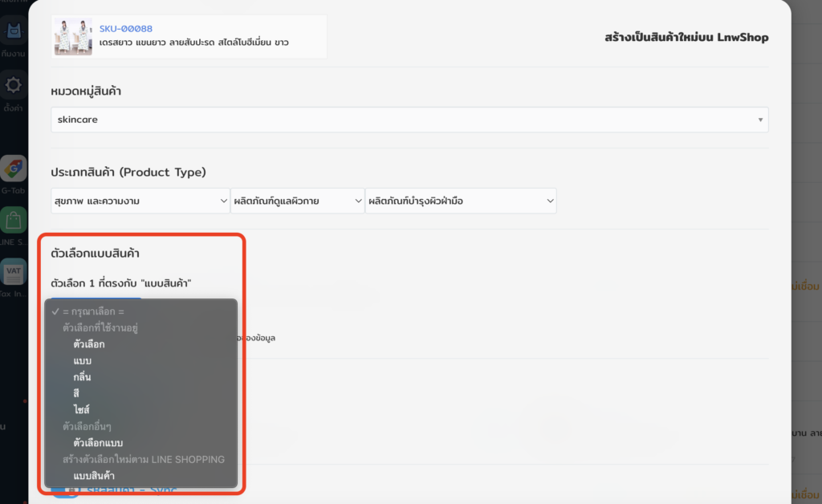Open the สุขภาพ และความงาม product type dropdown
Screen dimensions: 822x504
click(140, 201)
